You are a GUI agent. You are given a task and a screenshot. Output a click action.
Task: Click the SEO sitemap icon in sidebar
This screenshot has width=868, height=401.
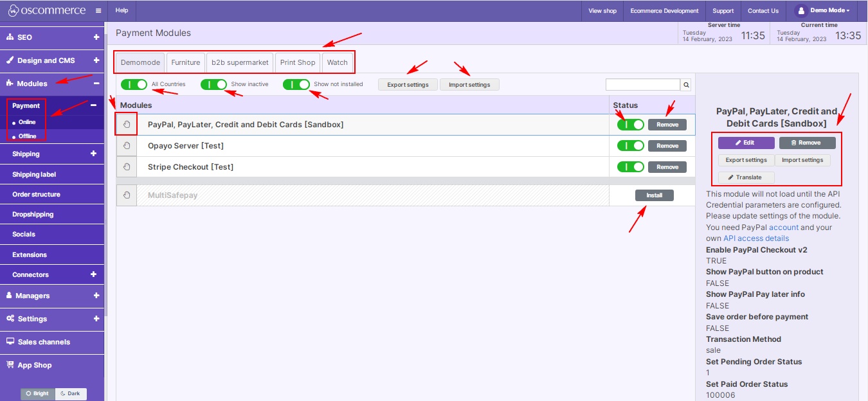[x=10, y=37]
